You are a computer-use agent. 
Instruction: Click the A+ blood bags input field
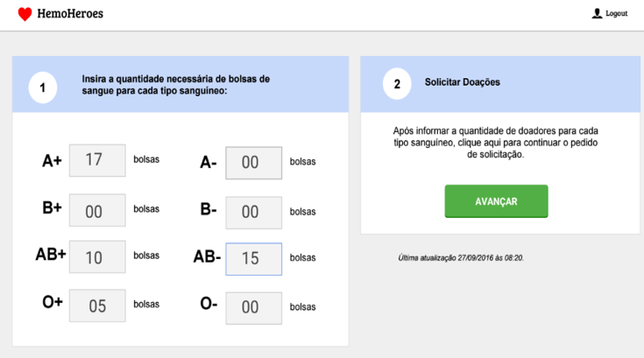coord(96,160)
